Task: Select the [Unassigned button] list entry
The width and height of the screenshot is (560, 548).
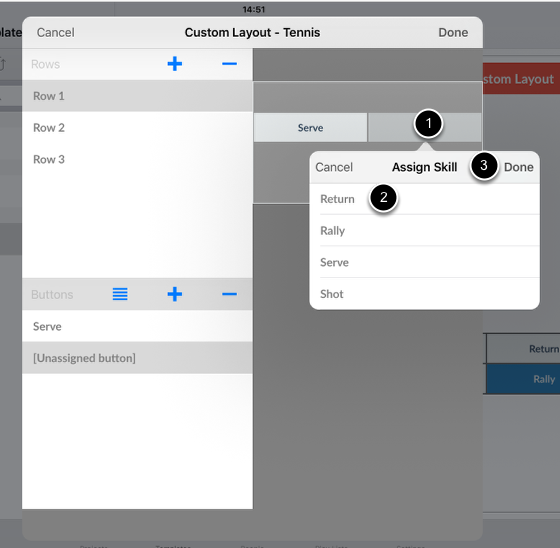Action: click(x=138, y=358)
